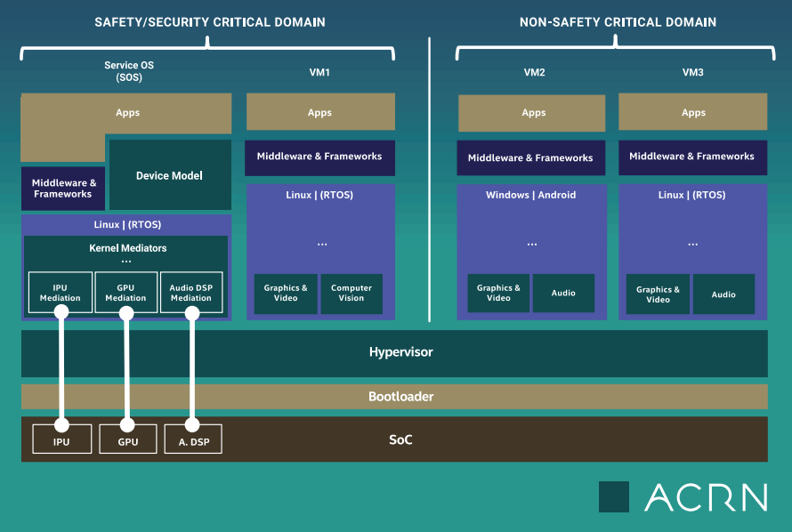Click the ACRN wordmark text
Image resolution: width=792 pixels, height=532 pixels.
pyautogui.click(x=707, y=497)
